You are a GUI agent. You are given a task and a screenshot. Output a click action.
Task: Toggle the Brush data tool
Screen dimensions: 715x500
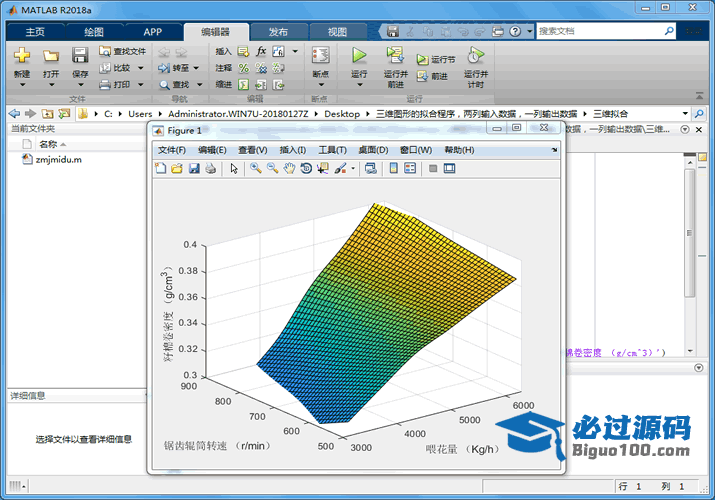[x=340, y=168]
